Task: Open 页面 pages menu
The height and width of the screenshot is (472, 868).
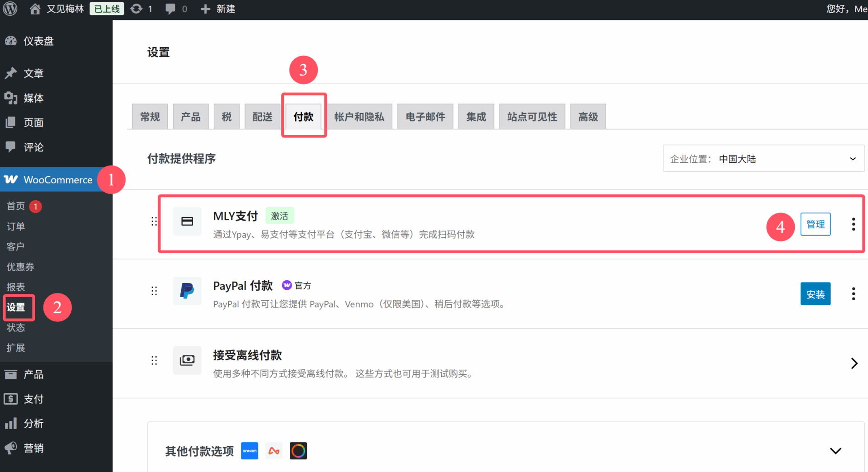Action: point(56,123)
